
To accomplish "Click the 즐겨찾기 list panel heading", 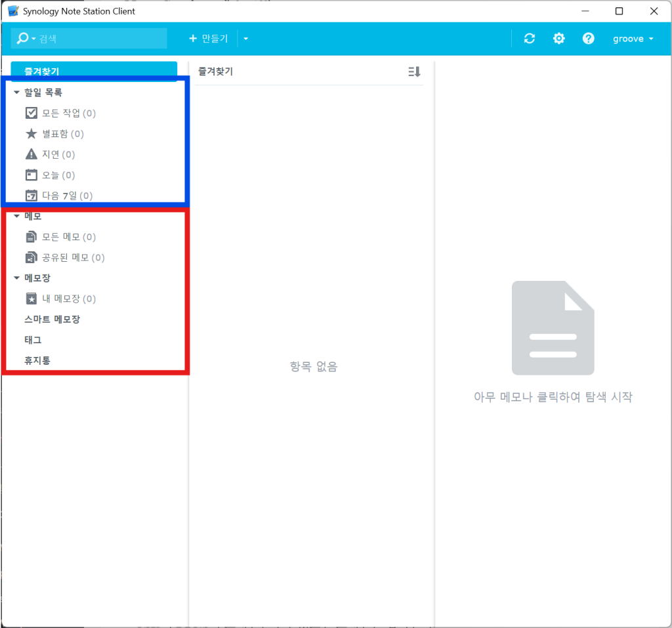I will point(215,71).
